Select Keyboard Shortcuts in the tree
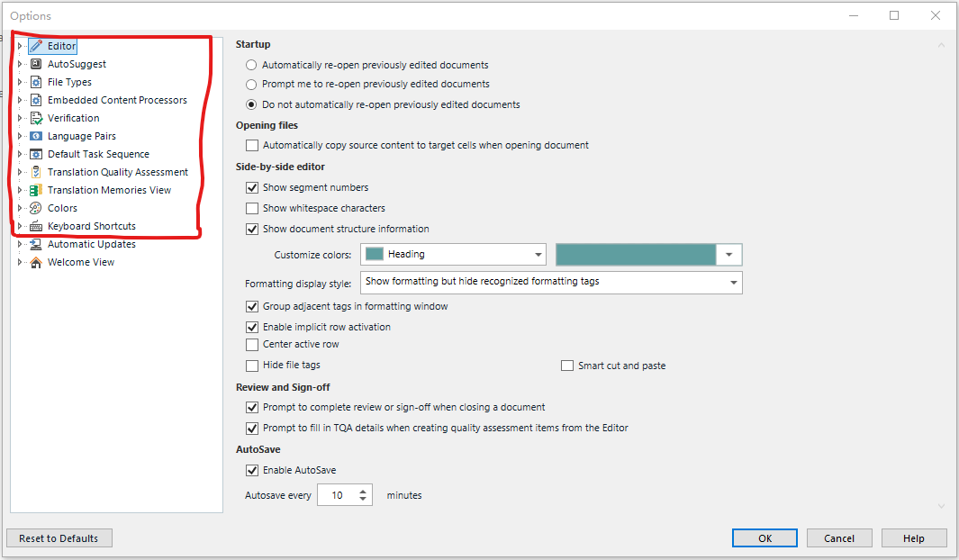 (x=92, y=226)
